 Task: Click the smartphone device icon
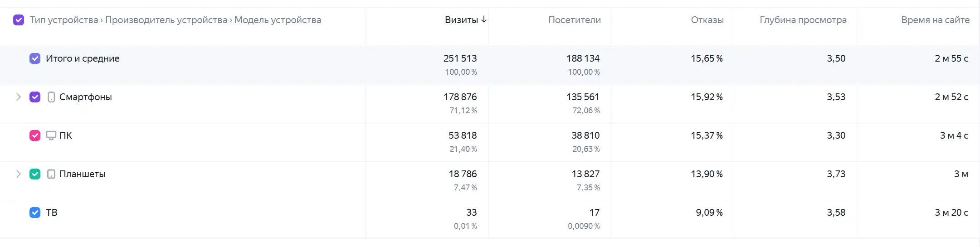point(51,97)
